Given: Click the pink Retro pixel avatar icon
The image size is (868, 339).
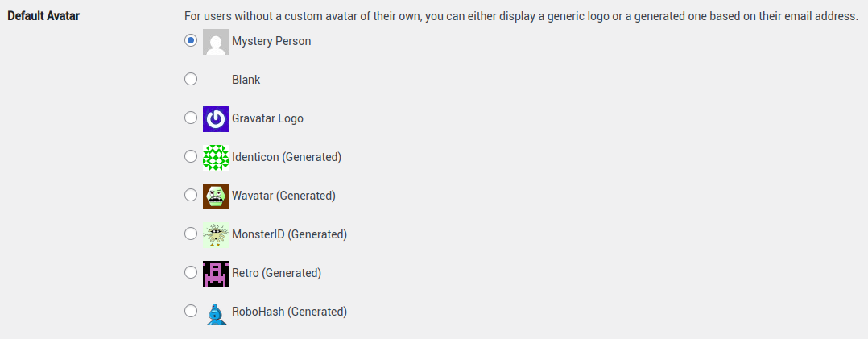Looking at the screenshot, I should [x=216, y=274].
